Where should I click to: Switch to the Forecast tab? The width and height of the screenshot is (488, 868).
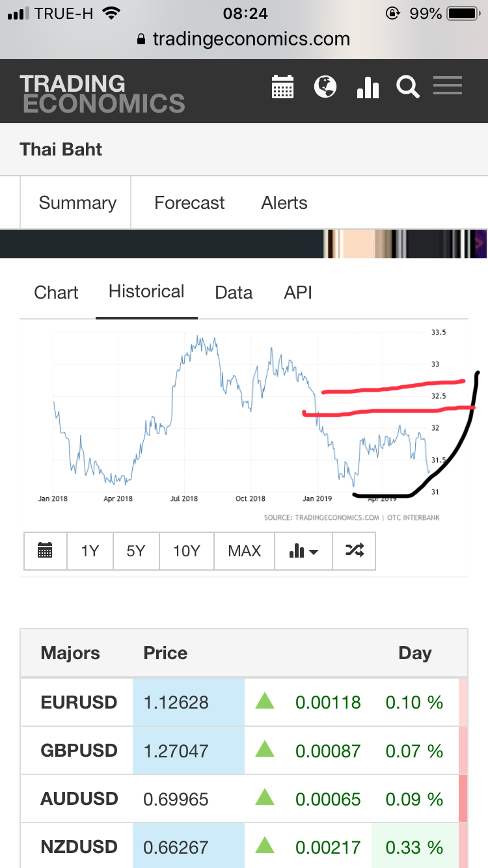click(189, 203)
